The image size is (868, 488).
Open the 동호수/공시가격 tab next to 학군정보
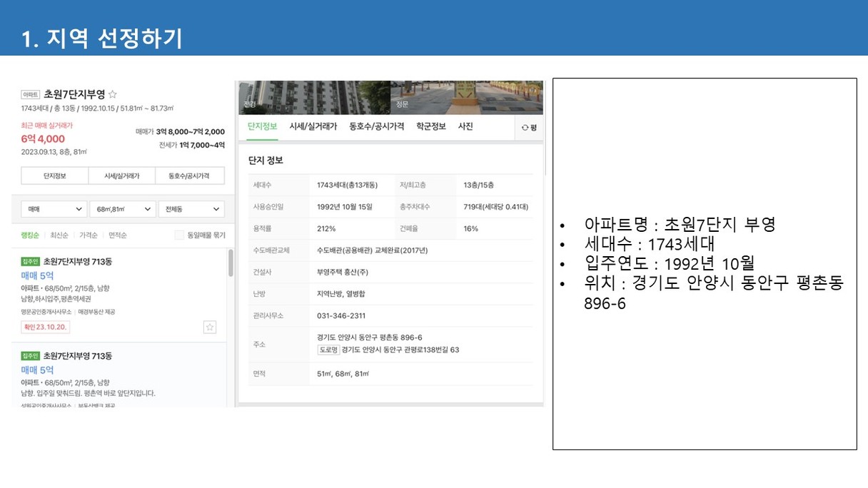[x=377, y=126]
